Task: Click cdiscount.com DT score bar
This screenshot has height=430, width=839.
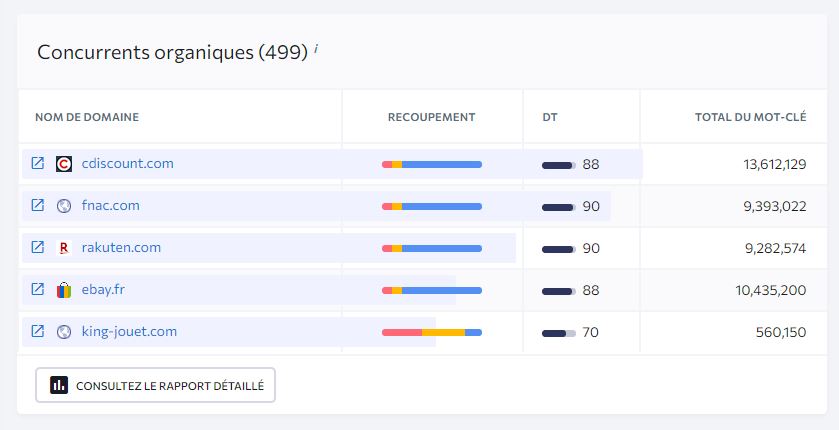Action: 559,165
